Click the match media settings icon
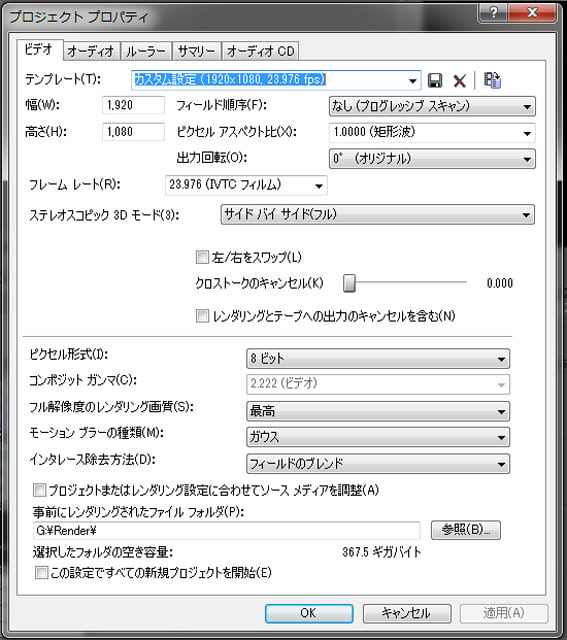The height and width of the screenshot is (640, 567). click(492, 80)
